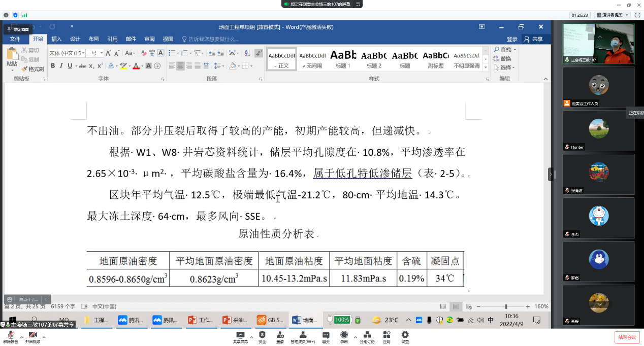The width and height of the screenshot is (644, 346).
Task: Toggle italic text formatting
Action: click(x=61, y=66)
